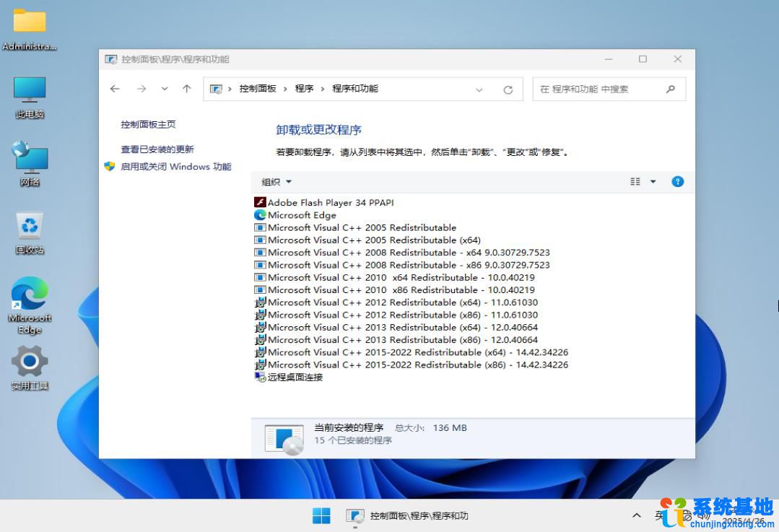Select 回收站 desktop icon
The image size is (779, 532).
pyautogui.click(x=30, y=232)
